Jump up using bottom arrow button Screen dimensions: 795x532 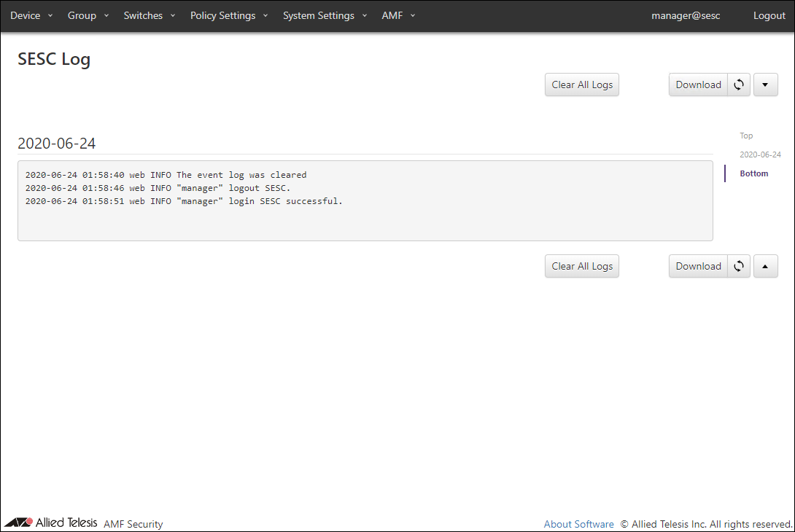(765, 266)
